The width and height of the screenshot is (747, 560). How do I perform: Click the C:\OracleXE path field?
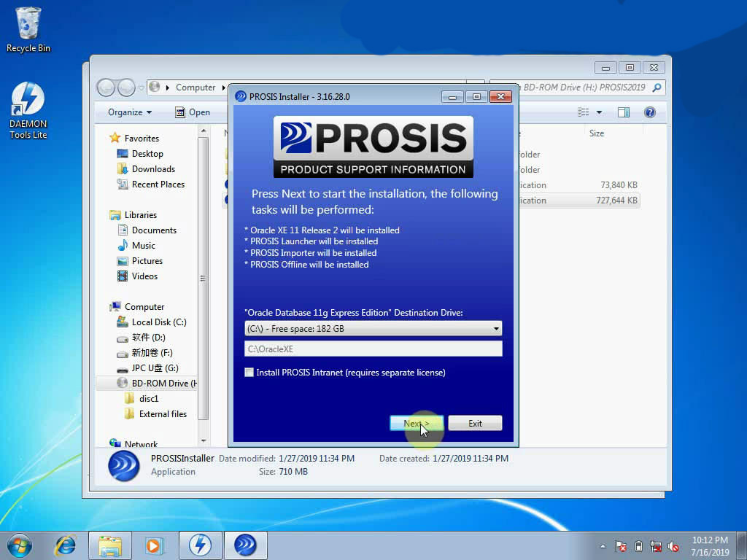pos(373,349)
